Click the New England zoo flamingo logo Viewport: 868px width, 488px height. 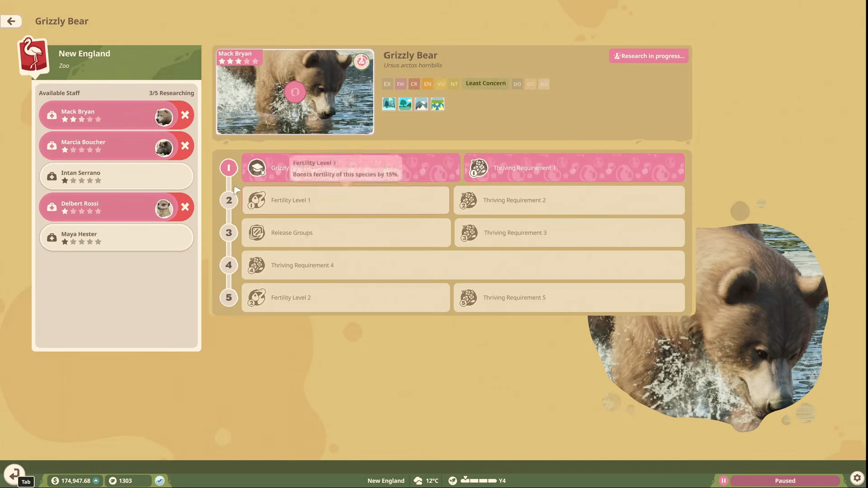[x=33, y=56]
